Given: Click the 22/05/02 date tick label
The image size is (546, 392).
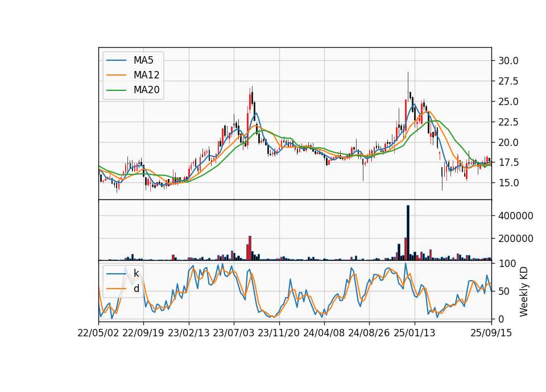Looking at the screenshot, I should point(98,333).
